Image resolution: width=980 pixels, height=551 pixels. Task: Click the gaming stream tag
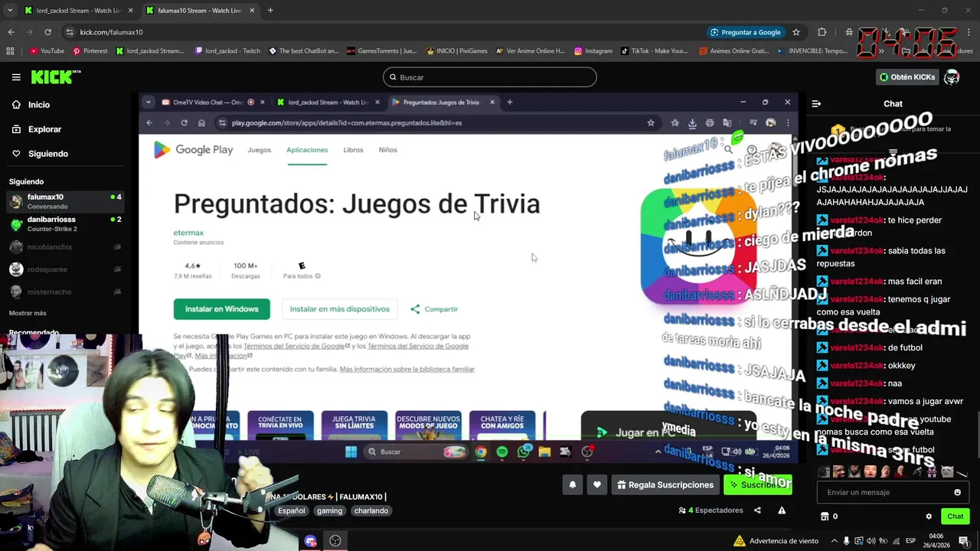(x=329, y=510)
